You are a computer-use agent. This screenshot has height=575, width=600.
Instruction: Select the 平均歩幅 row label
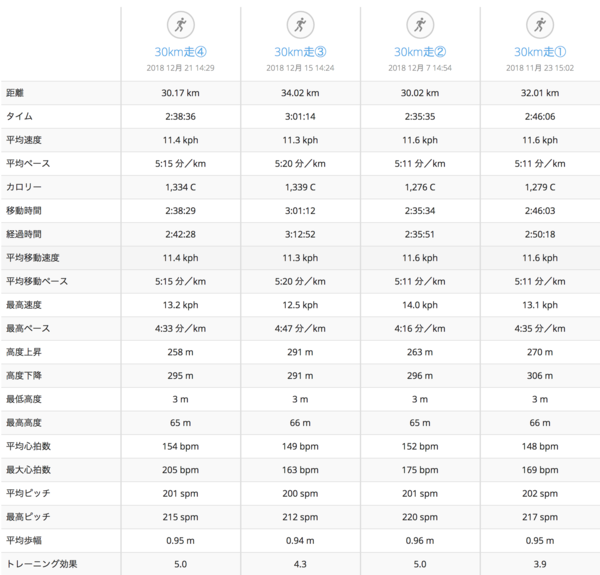pos(24,541)
